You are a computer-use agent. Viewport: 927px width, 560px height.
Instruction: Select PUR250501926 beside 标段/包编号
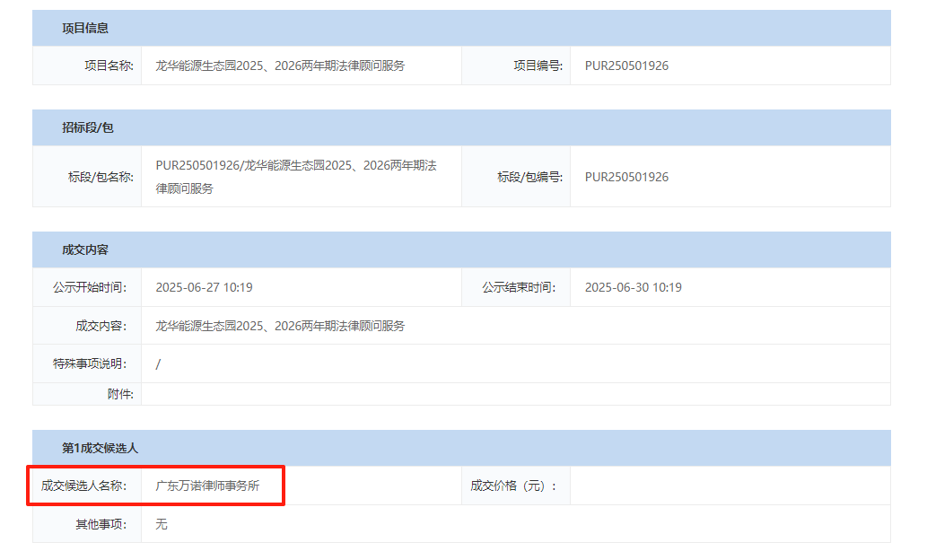pyautogui.click(x=626, y=177)
